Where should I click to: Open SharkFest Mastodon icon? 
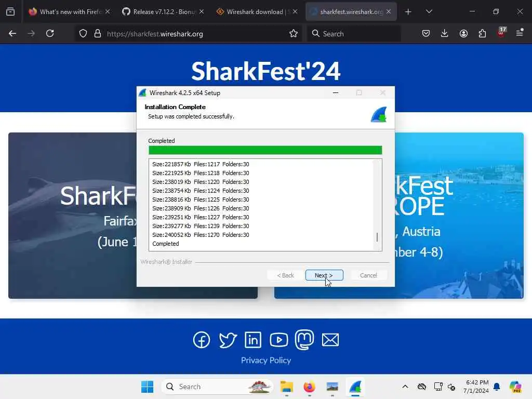304,340
